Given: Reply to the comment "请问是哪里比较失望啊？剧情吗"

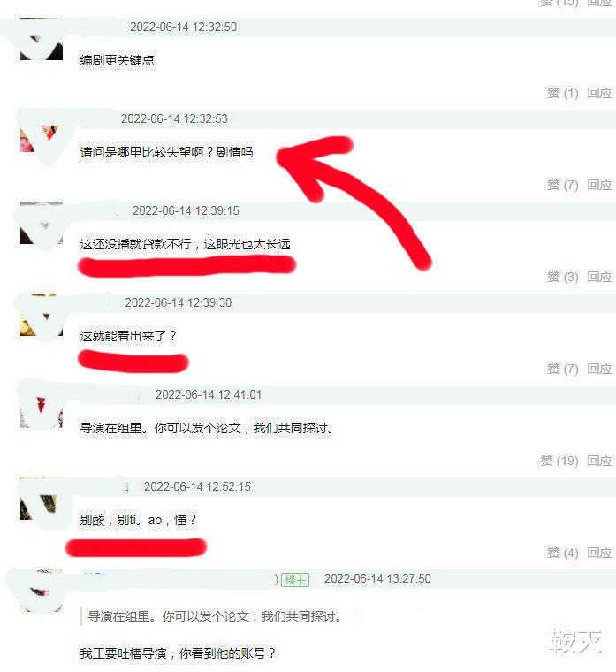Looking at the screenshot, I should pyautogui.click(x=599, y=185).
